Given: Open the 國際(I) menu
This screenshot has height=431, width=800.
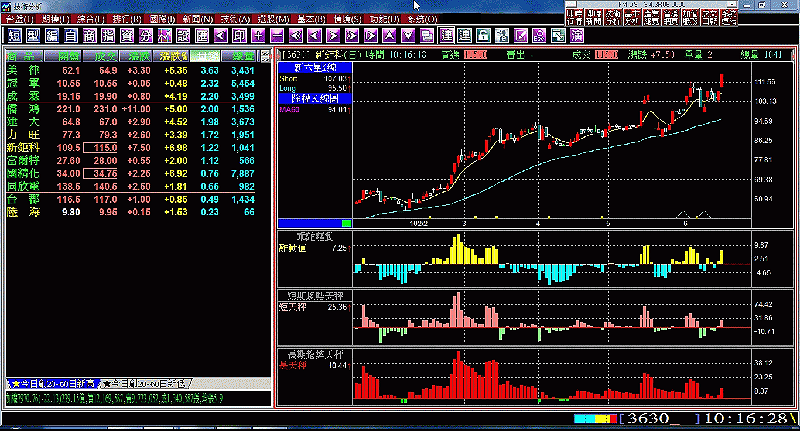Looking at the screenshot, I should pos(162,19).
